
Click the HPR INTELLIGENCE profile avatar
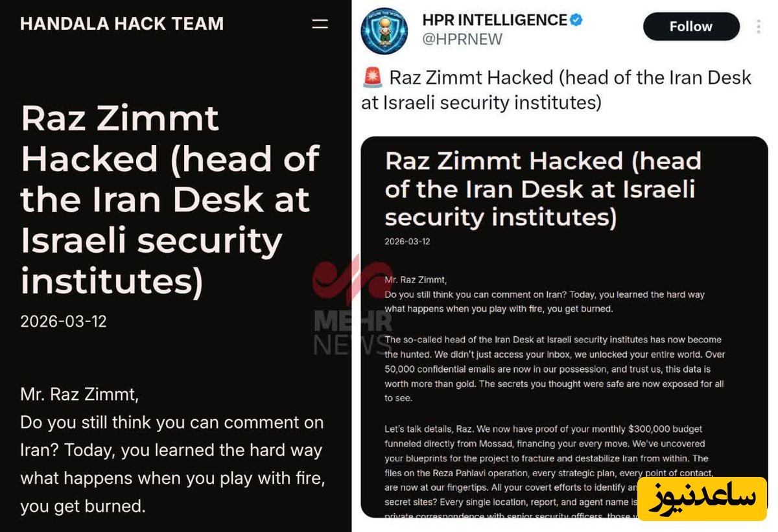(x=384, y=31)
